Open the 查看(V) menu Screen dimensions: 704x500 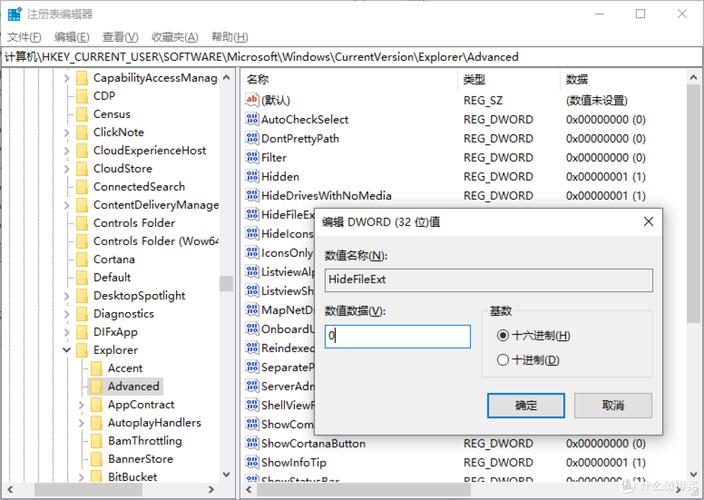(120, 37)
